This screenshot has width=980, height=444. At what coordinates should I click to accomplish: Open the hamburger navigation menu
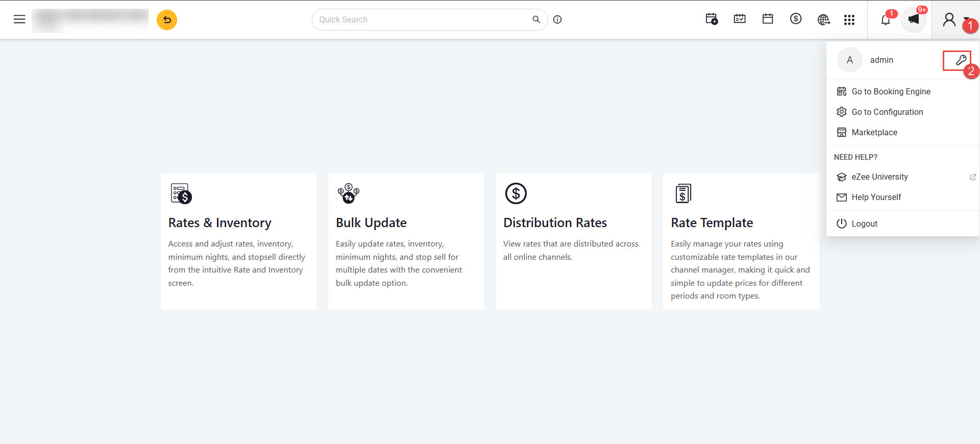[19, 19]
